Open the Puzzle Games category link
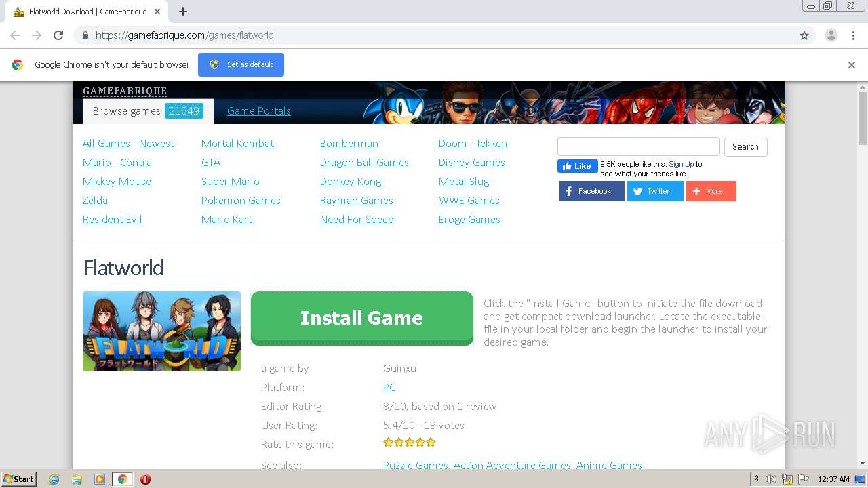The width and height of the screenshot is (868, 488). pos(415,466)
